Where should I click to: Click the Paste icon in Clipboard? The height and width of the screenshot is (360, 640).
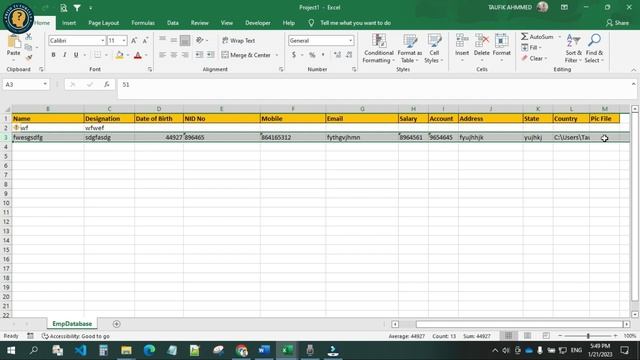point(13,42)
